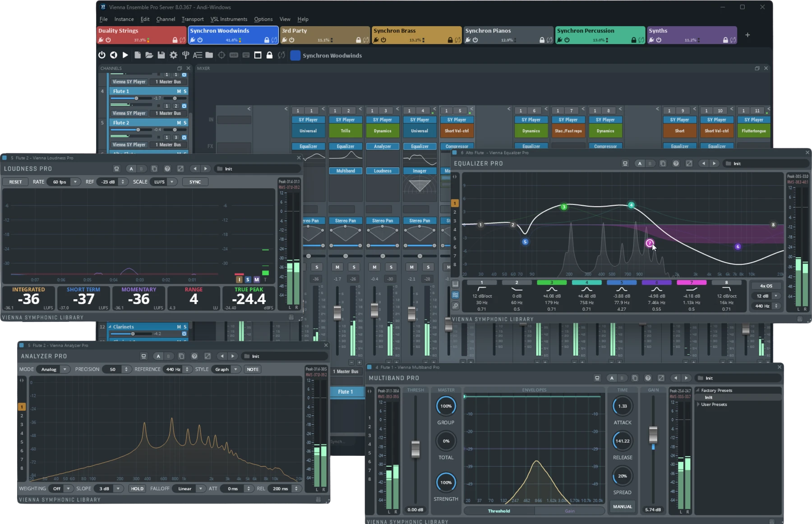The width and height of the screenshot is (812, 524).
Task: Open the Channel menu
Action: pos(166,19)
